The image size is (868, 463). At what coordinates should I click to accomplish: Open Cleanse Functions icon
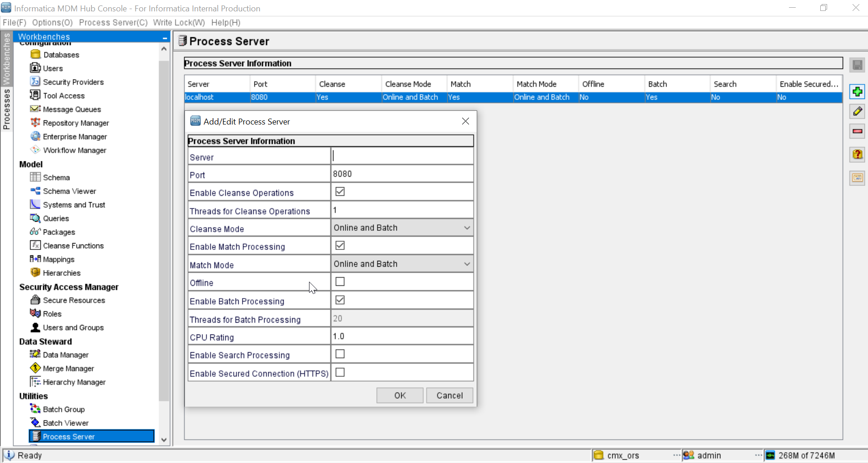(x=35, y=245)
